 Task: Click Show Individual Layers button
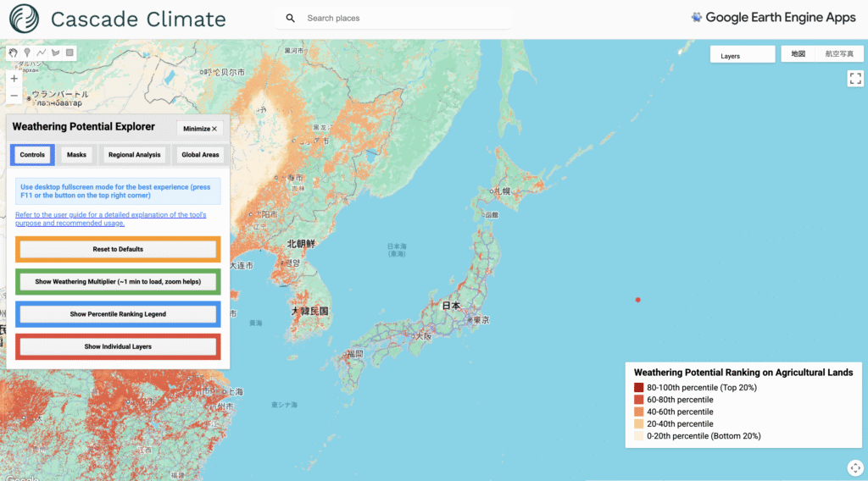[118, 346]
